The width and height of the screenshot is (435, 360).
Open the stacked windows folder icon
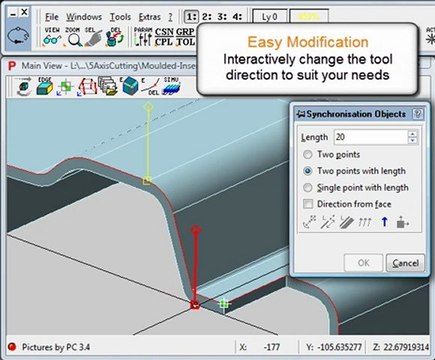click(108, 86)
